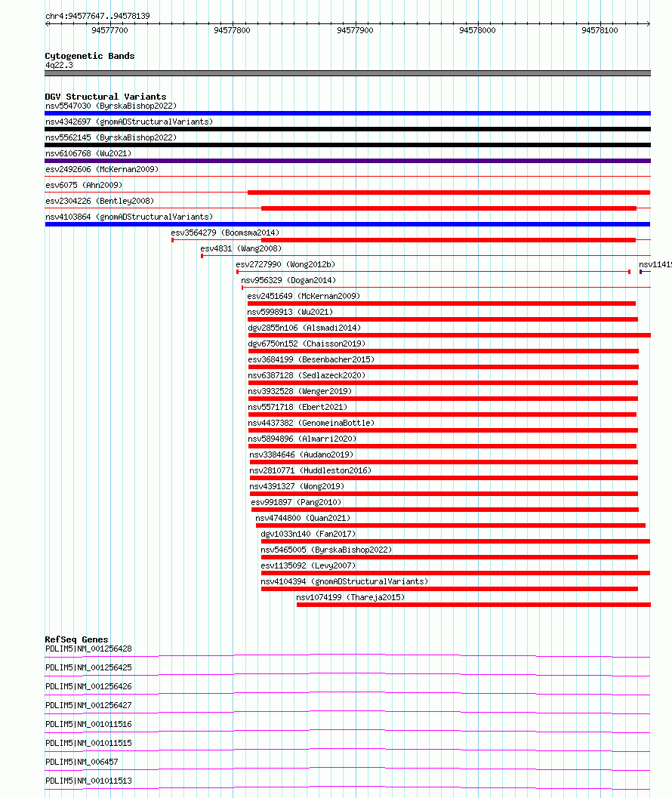Click the nsv3932528 (Wenger2019) label

pos(300,391)
